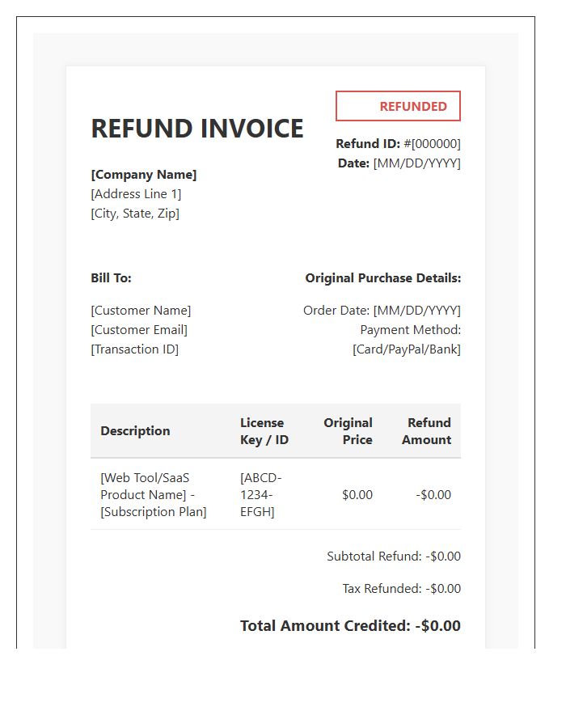Select the [ABCD-1234-EFGH] license key cell
Screen dimensions: 566x728
pos(260,495)
